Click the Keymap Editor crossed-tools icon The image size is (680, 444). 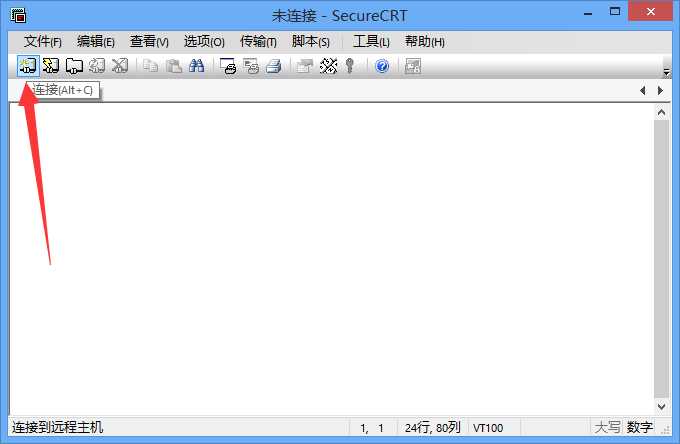coord(328,66)
